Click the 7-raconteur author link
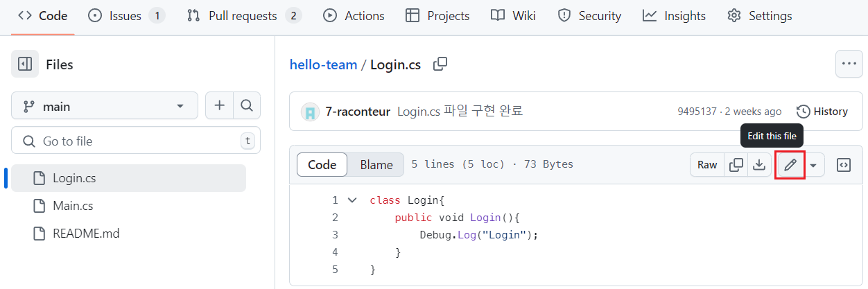Screen dimensions: 868x289 (358, 111)
